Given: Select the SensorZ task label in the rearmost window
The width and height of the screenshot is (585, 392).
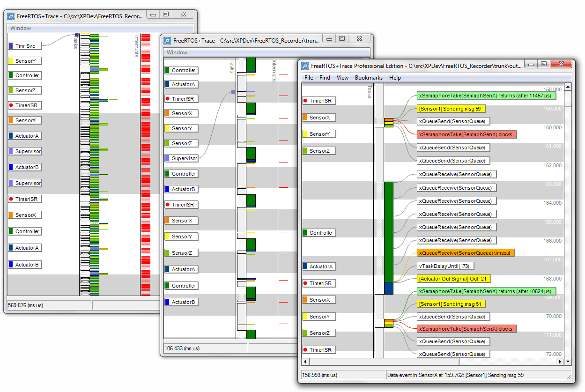Looking at the screenshot, I should pos(25,90).
